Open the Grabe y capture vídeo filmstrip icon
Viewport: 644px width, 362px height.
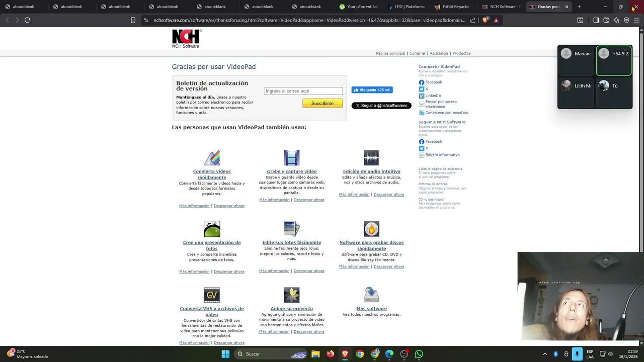click(291, 158)
